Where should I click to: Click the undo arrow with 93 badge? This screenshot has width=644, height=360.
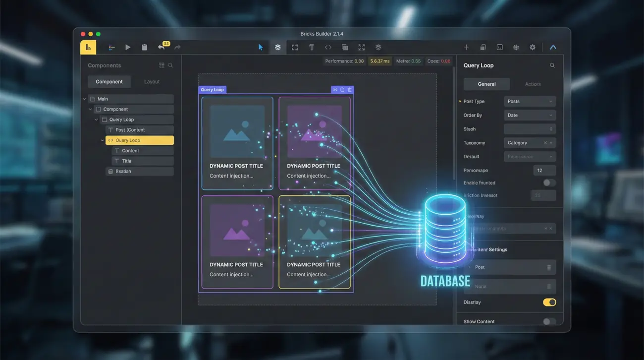tap(161, 47)
